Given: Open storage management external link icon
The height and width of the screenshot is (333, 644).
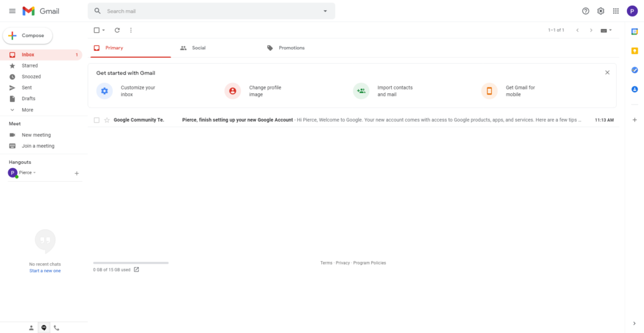Looking at the screenshot, I should click(x=136, y=269).
